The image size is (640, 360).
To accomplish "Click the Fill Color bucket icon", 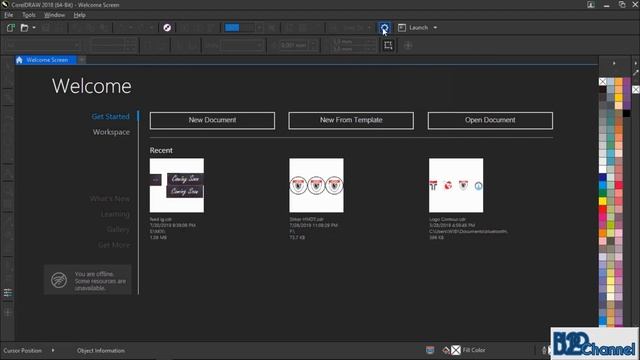I will [446, 350].
